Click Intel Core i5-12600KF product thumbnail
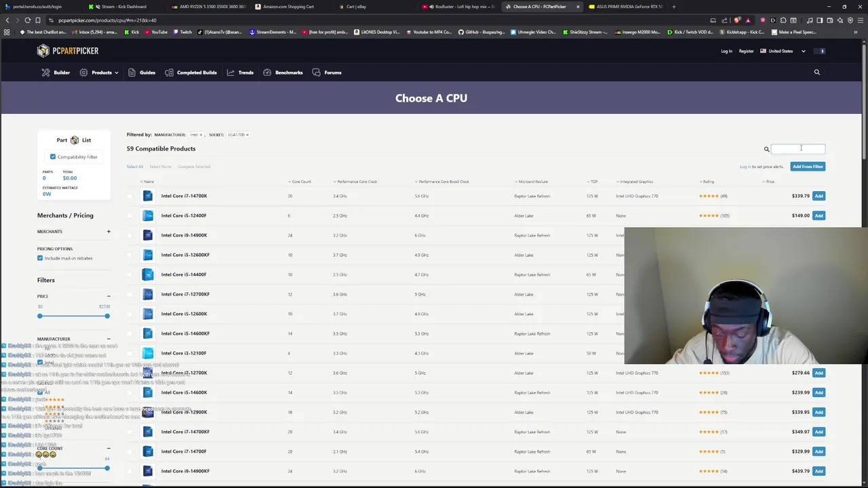The image size is (868, 488). pyautogui.click(x=148, y=255)
